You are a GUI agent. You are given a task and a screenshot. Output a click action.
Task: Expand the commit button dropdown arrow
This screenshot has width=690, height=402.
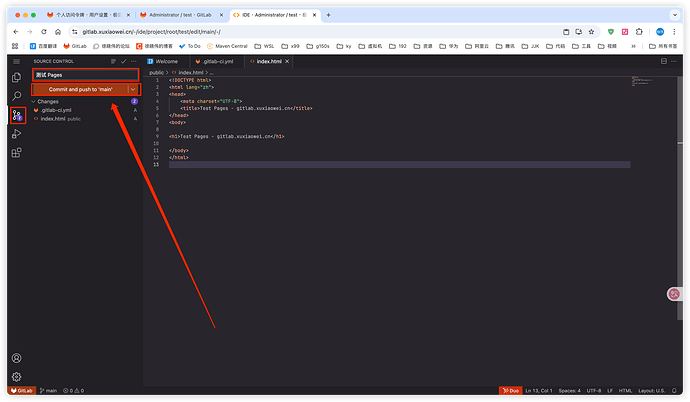click(133, 89)
